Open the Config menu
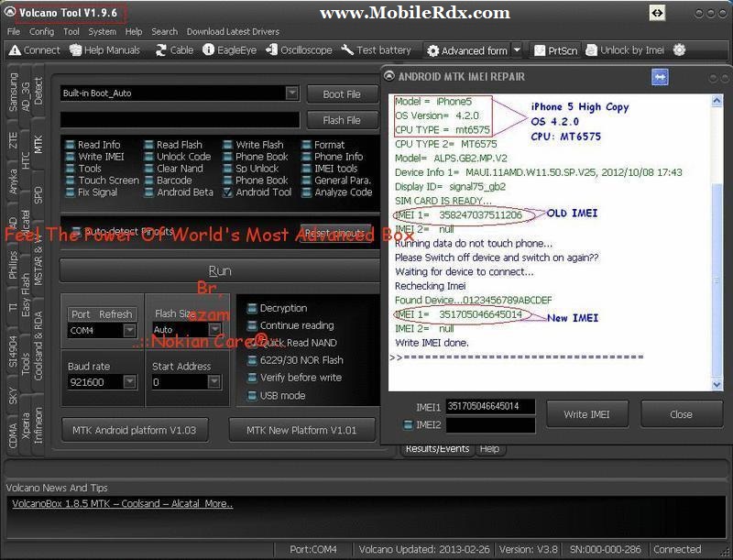 click(x=41, y=31)
